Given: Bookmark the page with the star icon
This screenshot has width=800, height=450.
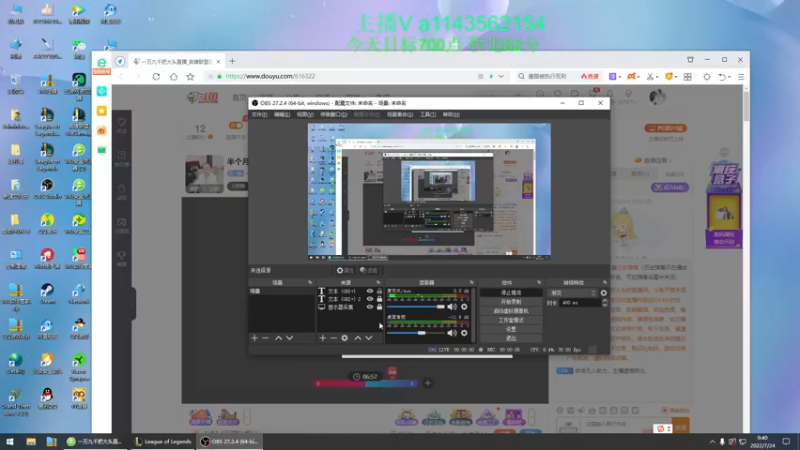Looking at the screenshot, I should click(x=190, y=77).
